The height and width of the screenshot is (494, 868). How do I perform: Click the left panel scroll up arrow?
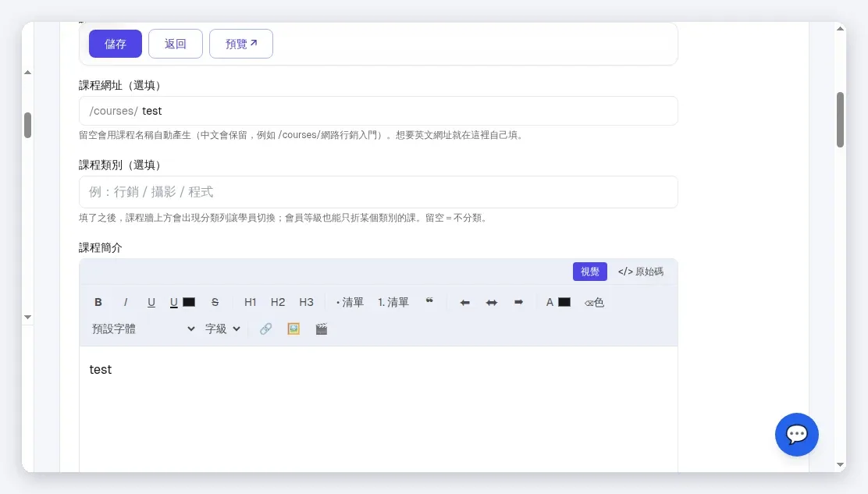pos(27,73)
